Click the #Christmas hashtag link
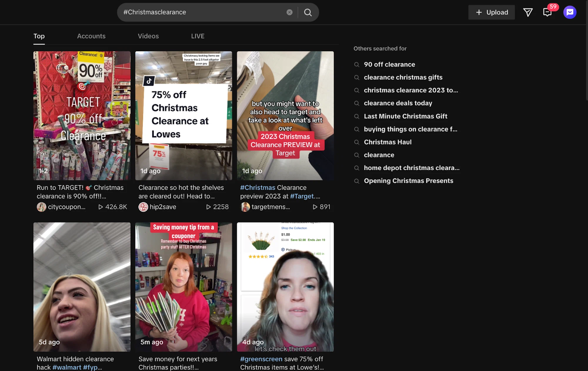Viewport: 588px width, 371px height. point(258,187)
